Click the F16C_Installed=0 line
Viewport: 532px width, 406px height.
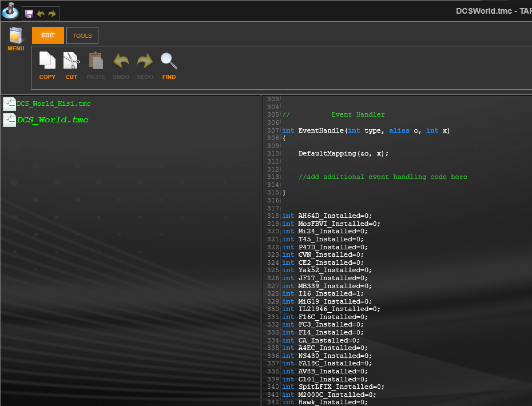[x=325, y=317]
